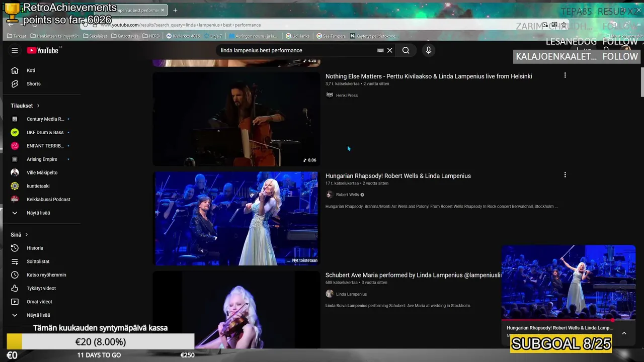
Task: Clear the search query with X
Action: (x=389, y=50)
